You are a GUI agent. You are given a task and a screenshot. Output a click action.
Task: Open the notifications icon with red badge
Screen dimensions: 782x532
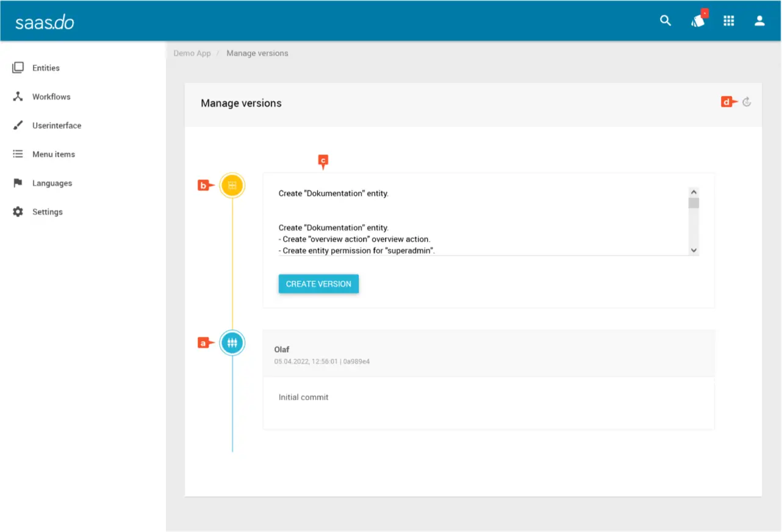(698, 21)
